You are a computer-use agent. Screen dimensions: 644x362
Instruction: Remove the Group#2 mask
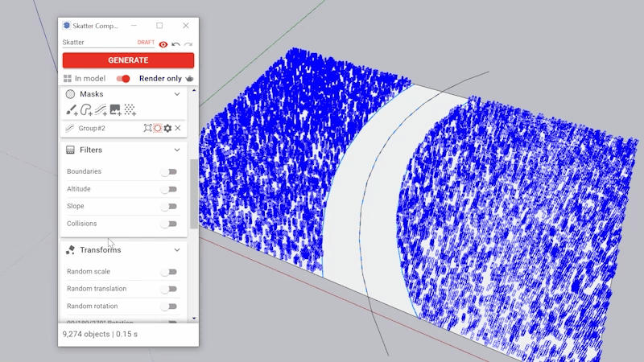178,128
